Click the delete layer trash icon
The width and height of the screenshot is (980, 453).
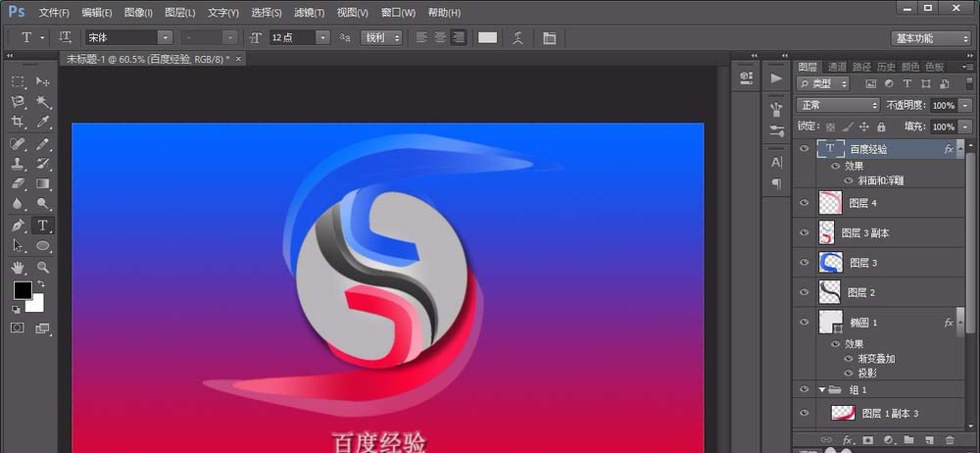(x=949, y=440)
